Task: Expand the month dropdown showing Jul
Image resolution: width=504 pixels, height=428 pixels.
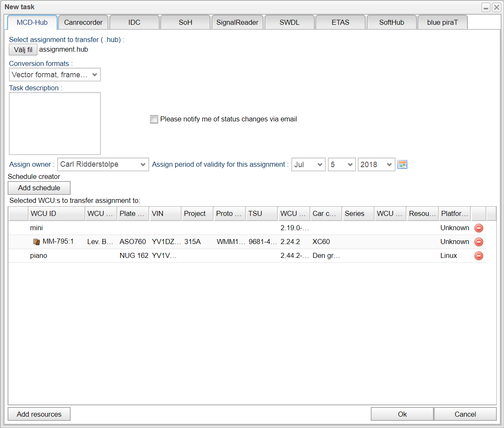Action: [308, 165]
